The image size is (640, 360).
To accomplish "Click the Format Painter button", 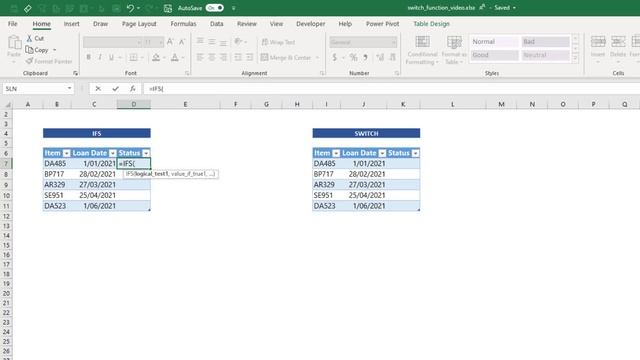I will click(x=49, y=61).
